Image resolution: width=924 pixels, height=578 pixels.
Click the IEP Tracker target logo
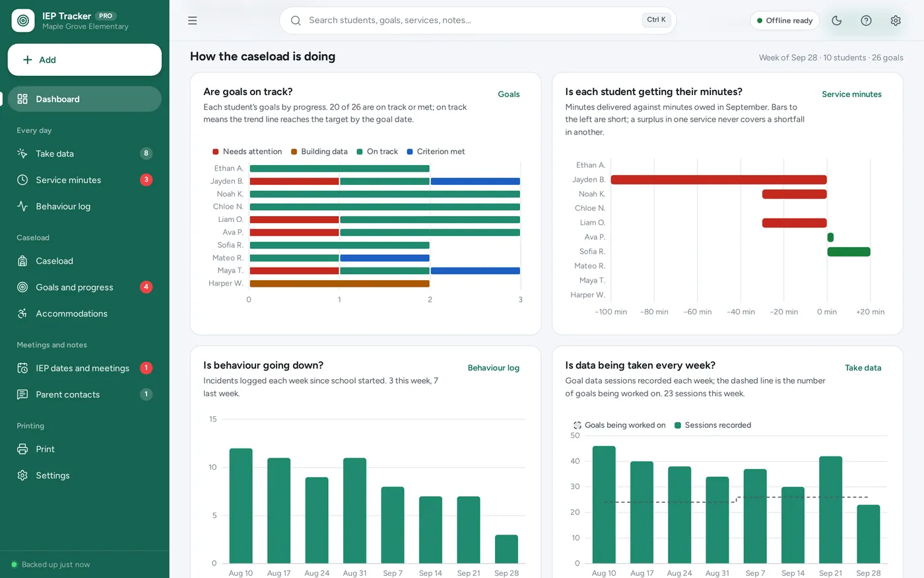(23, 20)
